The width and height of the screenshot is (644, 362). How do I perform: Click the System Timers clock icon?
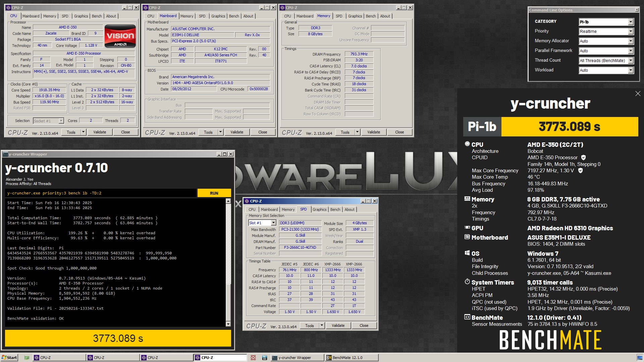point(467,282)
